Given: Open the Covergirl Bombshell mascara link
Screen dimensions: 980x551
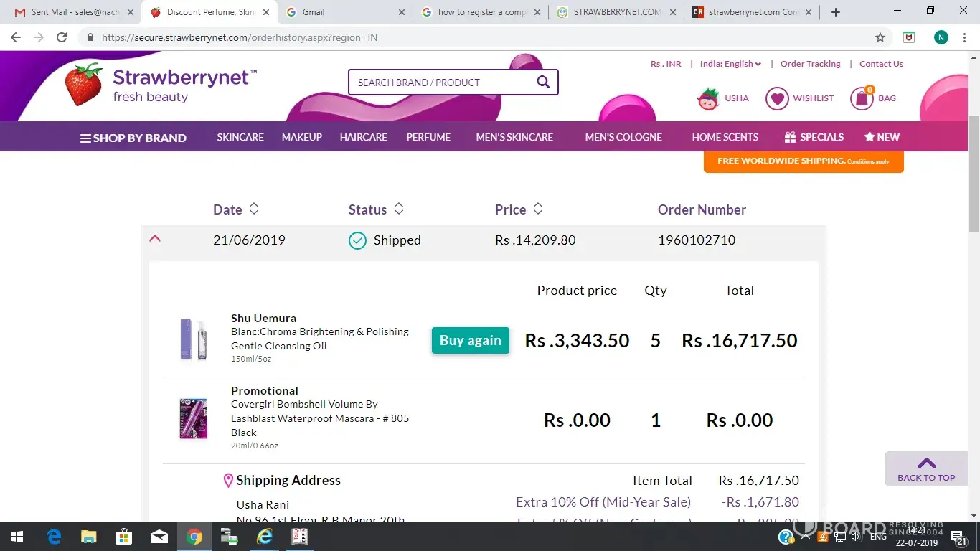Looking at the screenshot, I should pyautogui.click(x=320, y=418).
